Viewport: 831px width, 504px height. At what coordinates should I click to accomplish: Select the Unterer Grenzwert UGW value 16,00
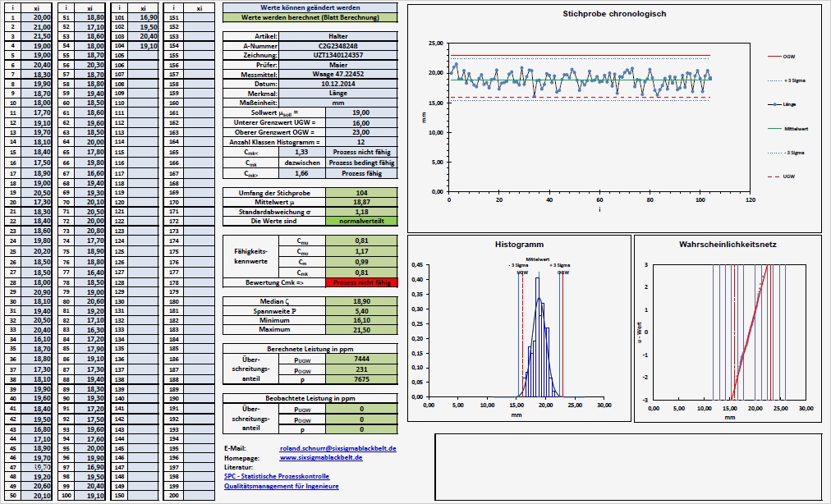pyautogui.click(x=361, y=123)
